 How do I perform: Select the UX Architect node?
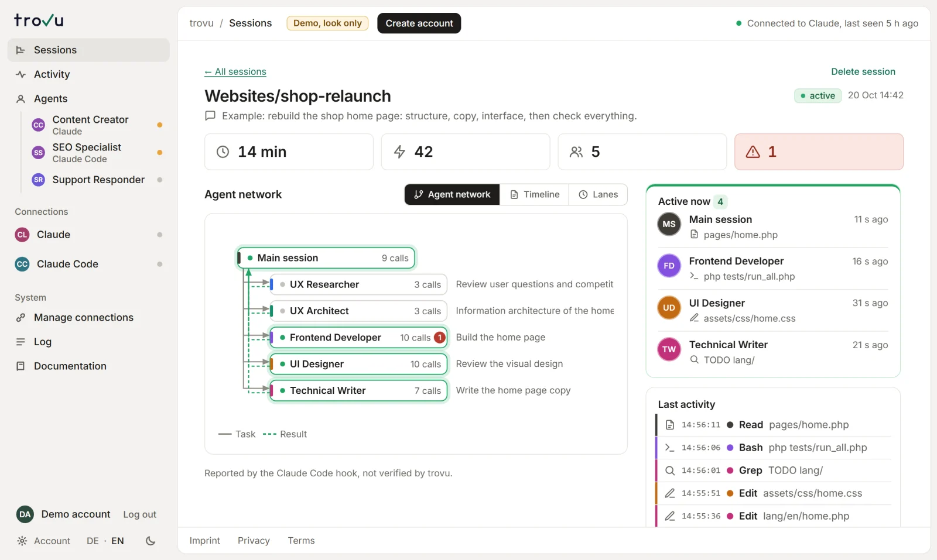[x=359, y=311]
